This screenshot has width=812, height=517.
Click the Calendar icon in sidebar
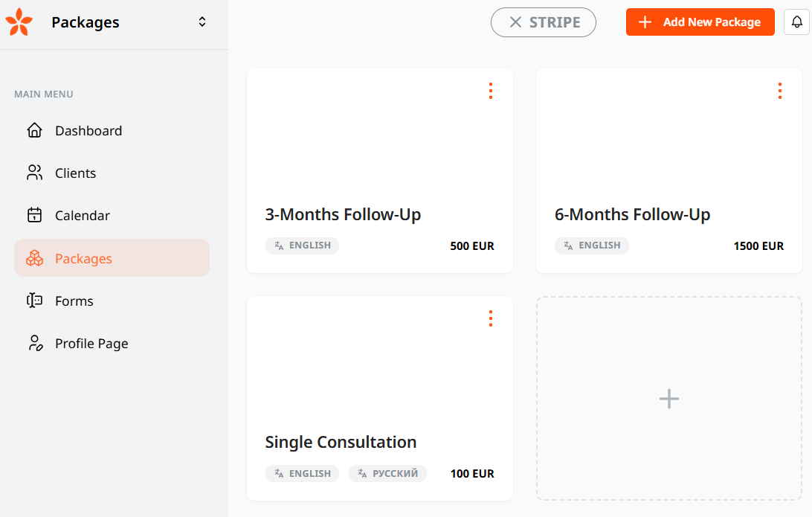35,215
